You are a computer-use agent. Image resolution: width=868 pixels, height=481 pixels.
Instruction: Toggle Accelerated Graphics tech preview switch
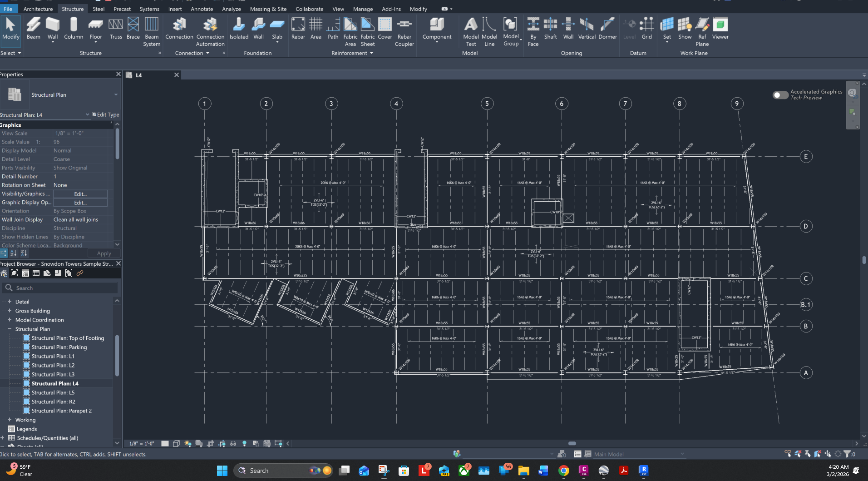coord(780,95)
